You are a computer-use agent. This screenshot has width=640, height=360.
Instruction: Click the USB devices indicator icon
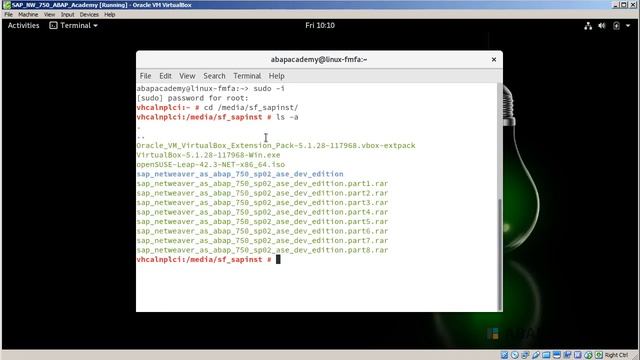pyautogui.click(x=536, y=355)
